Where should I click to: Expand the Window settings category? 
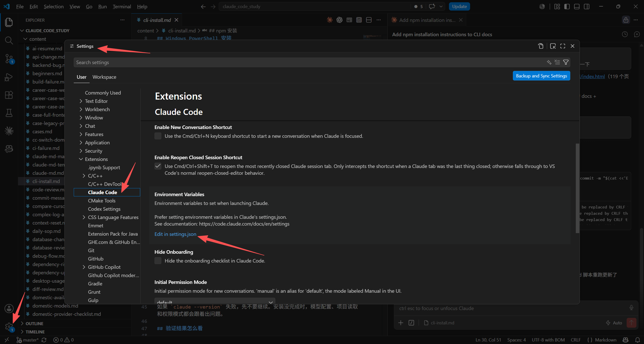(81, 118)
